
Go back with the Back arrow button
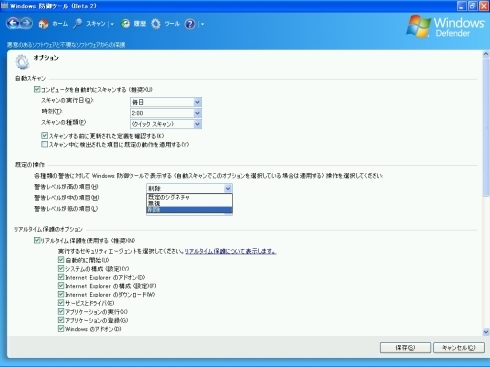13,23
